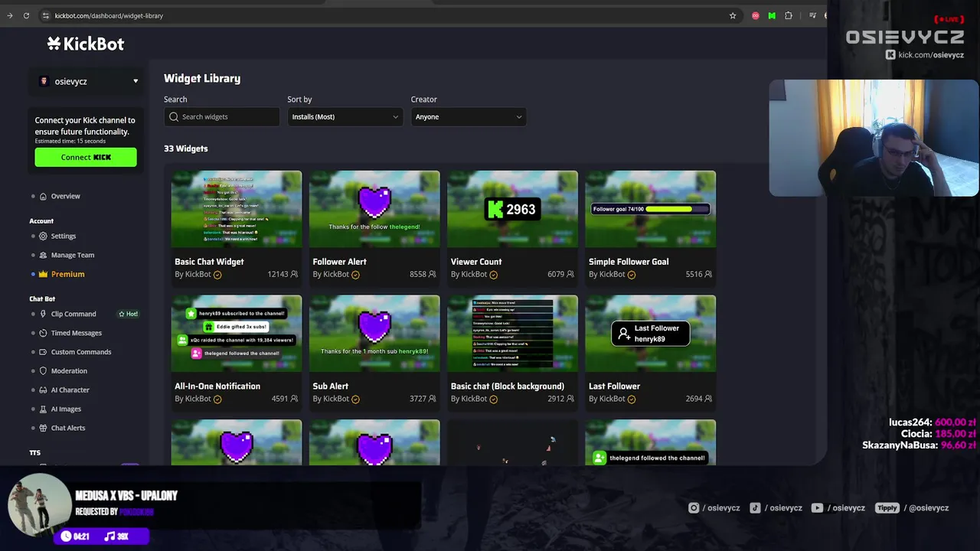980x551 pixels.
Task: Open Custom Commands section
Action: coord(81,352)
